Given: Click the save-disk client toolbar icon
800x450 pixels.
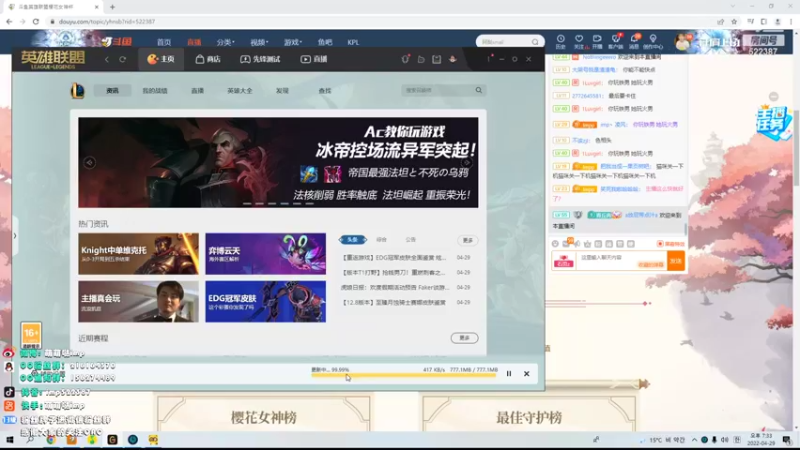Looking at the screenshot, I should point(437,59).
